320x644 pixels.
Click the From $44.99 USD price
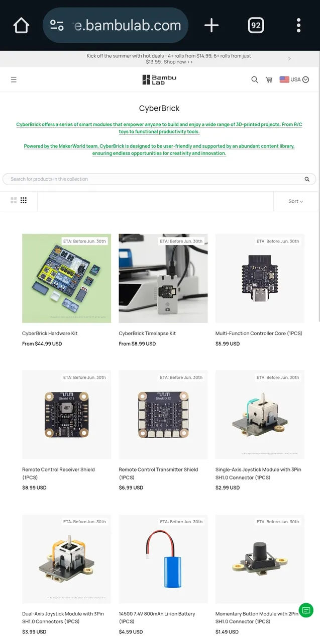[x=42, y=344]
